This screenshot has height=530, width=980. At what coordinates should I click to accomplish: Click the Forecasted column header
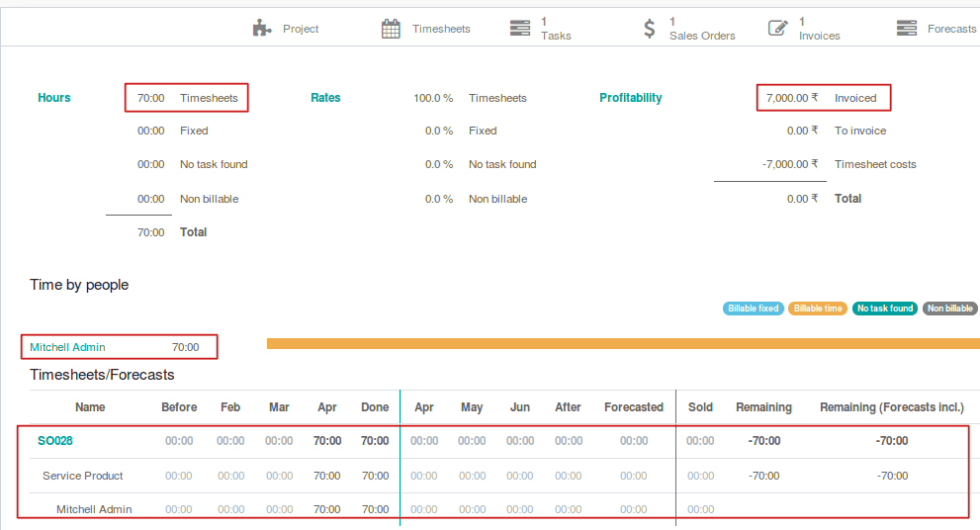click(634, 406)
